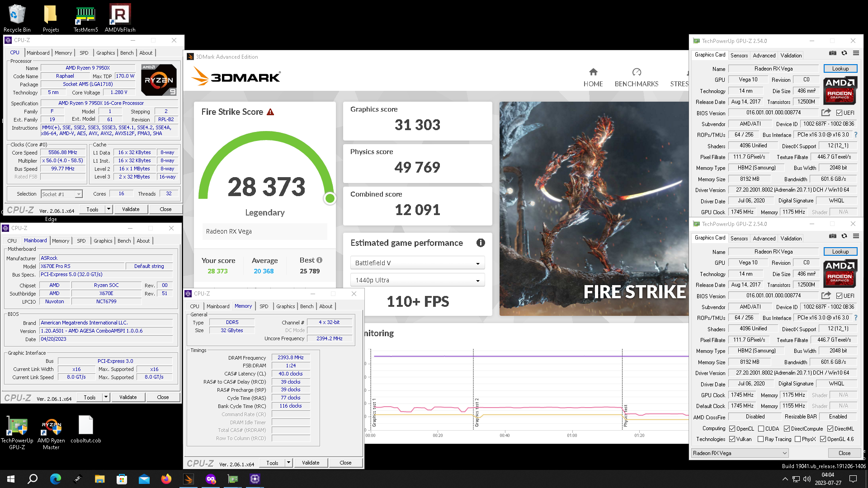Image resolution: width=868 pixels, height=488 pixels.
Task: Show hidden system tray icons chevron
Action: 785,479
